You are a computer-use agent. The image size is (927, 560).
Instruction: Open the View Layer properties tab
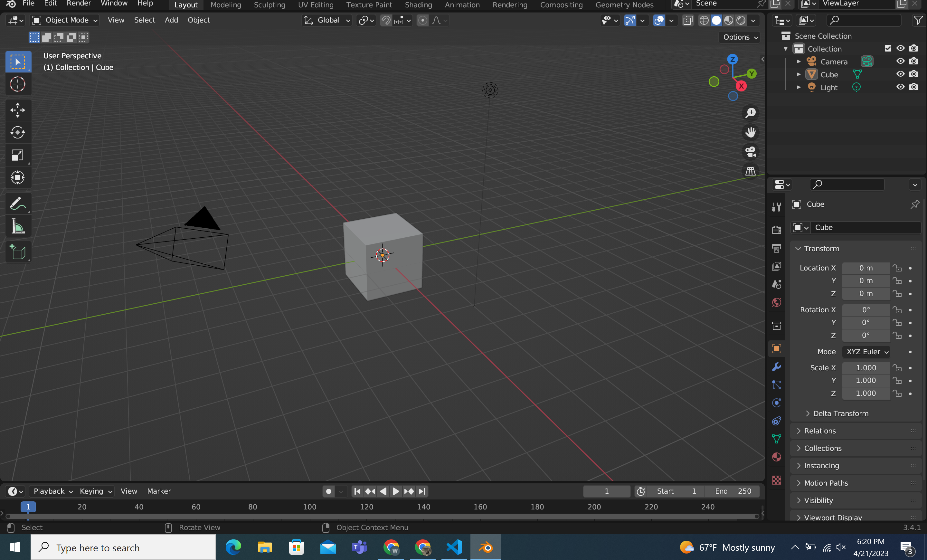coord(776,266)
